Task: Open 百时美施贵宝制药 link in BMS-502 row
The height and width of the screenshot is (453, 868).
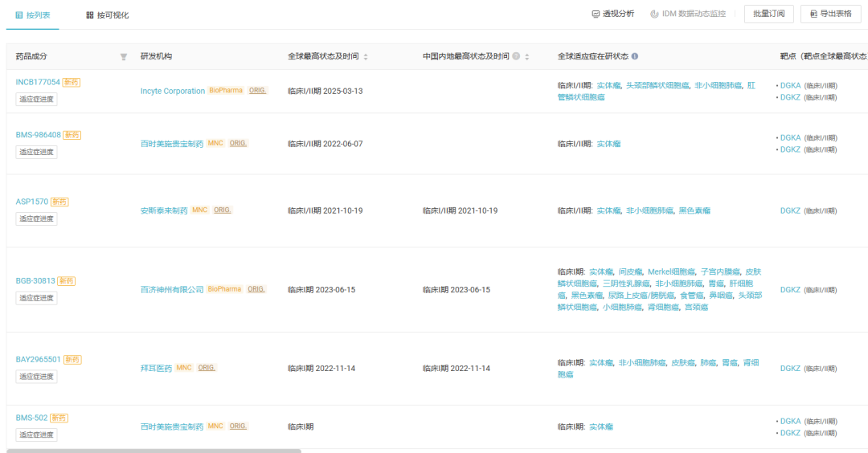Action: pos(172,426)
